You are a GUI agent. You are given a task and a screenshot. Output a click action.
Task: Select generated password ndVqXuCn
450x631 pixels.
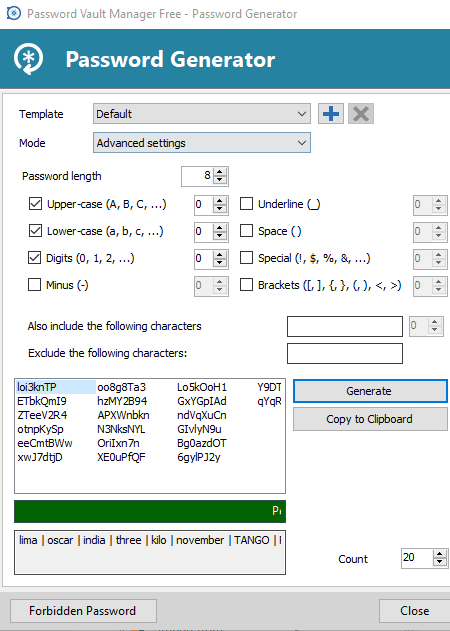(x=202, y=415)
